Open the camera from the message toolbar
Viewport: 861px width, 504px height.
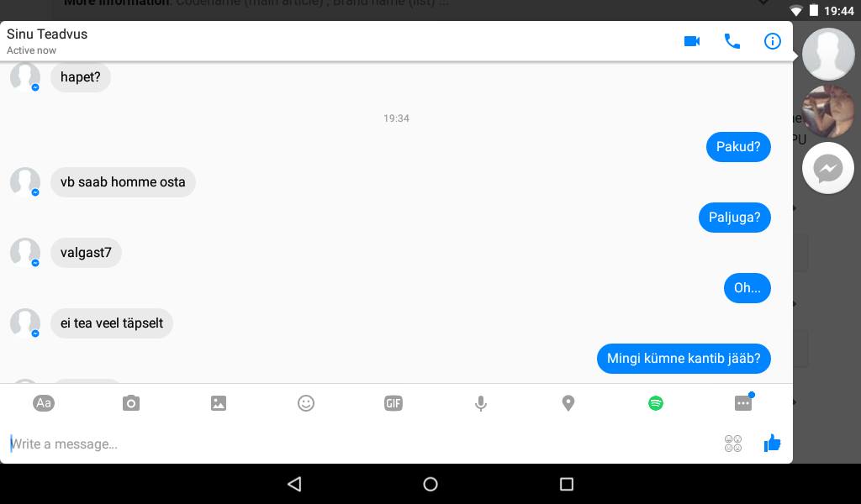pos(130,403)
